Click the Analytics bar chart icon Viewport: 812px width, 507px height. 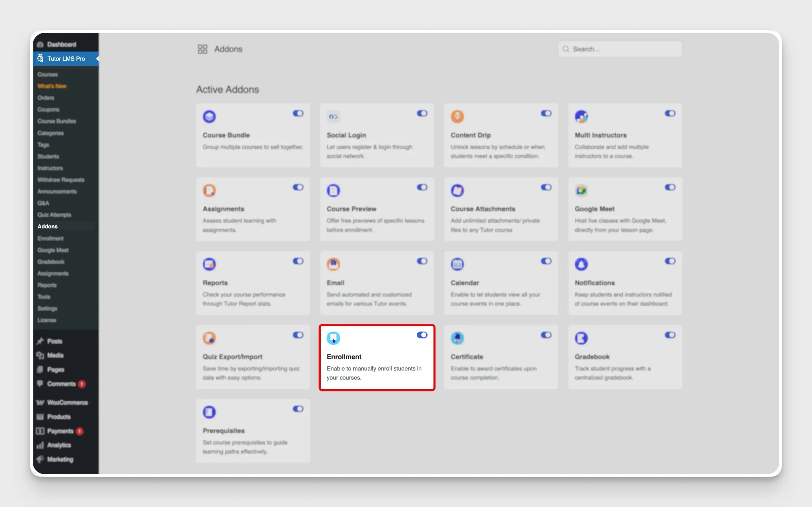coord(40,445)
